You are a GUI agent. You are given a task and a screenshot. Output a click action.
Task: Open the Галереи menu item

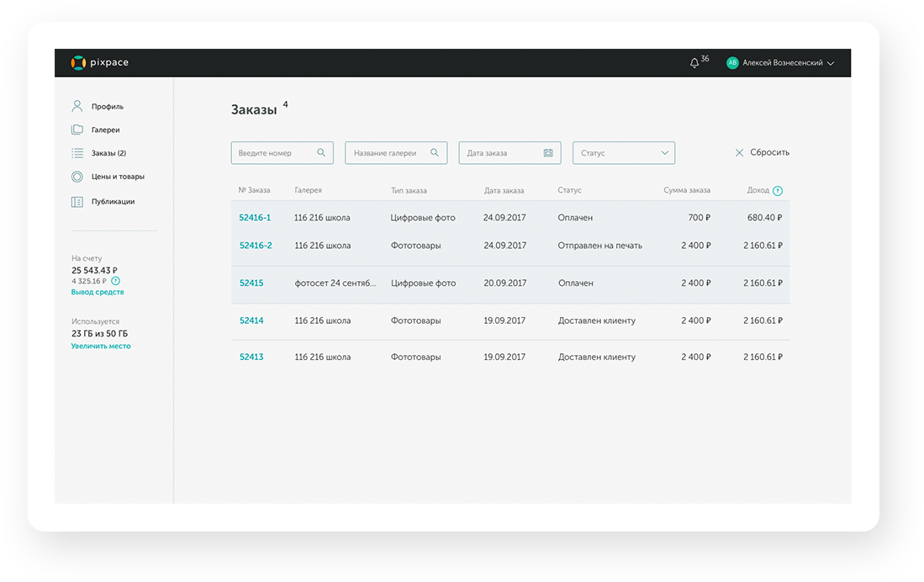point(105,130)
